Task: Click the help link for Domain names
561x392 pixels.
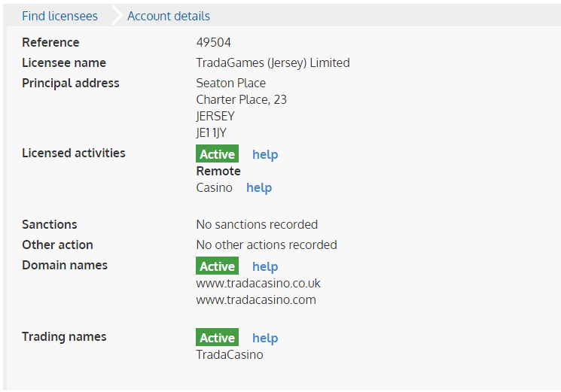Action: tap(265, 266)
